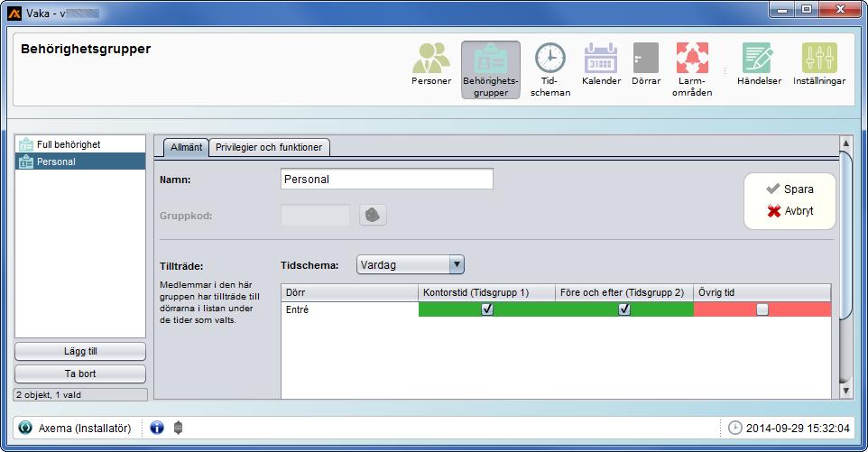Click the device icon in status bar

(178, 428)
